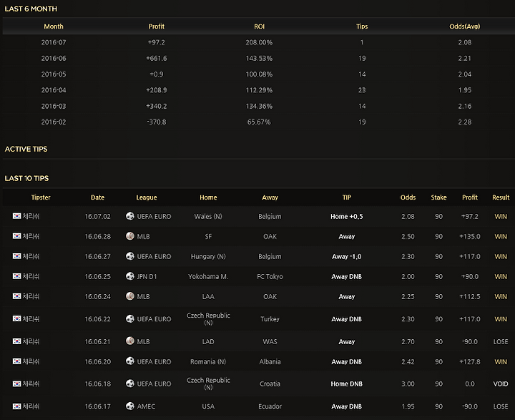Click the LAST 6 MONTH heading
Viewport: 515px width, 420px height.
click(31, 9)
